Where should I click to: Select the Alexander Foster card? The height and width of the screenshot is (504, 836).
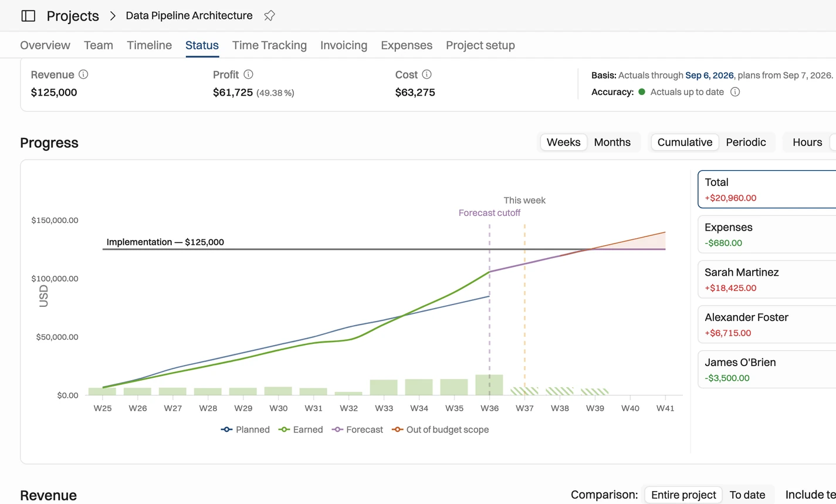(767, 324)
